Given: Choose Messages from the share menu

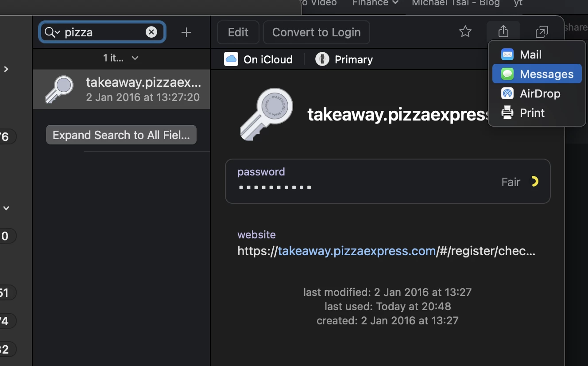Looking at the screenshot, I should (537, 74).
